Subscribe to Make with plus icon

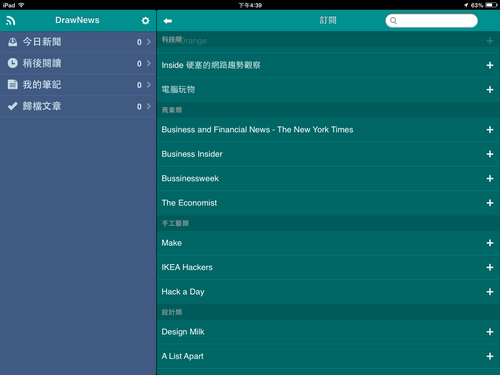pyautogui.click(x=490, y=243)
